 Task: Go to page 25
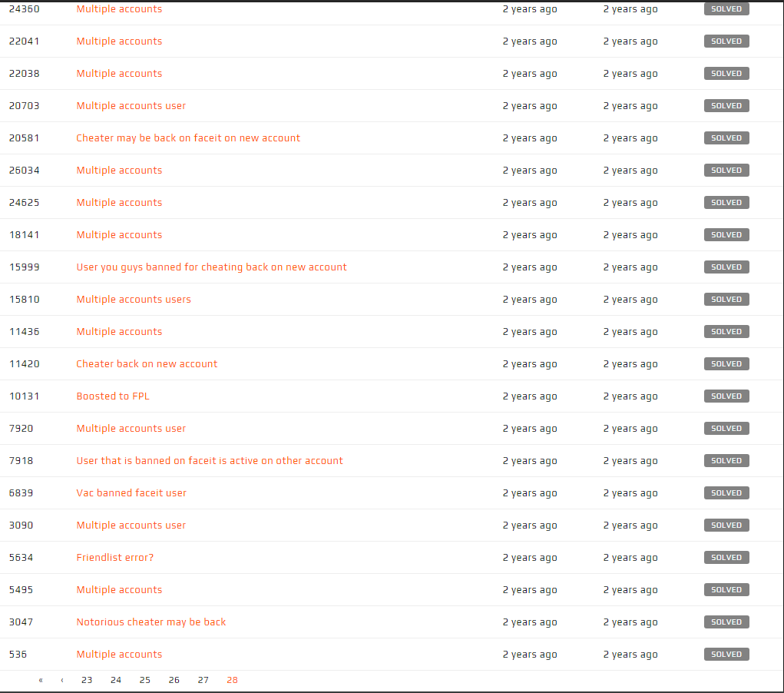(144, 680)
